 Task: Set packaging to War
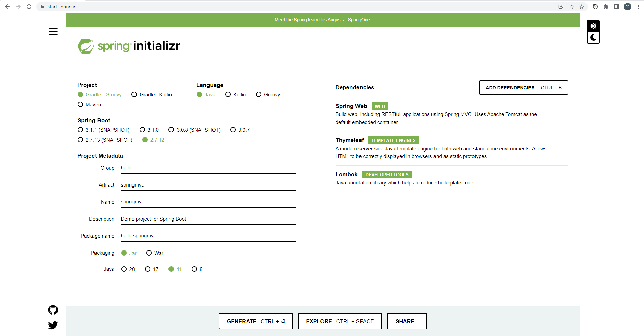(155, 253)
